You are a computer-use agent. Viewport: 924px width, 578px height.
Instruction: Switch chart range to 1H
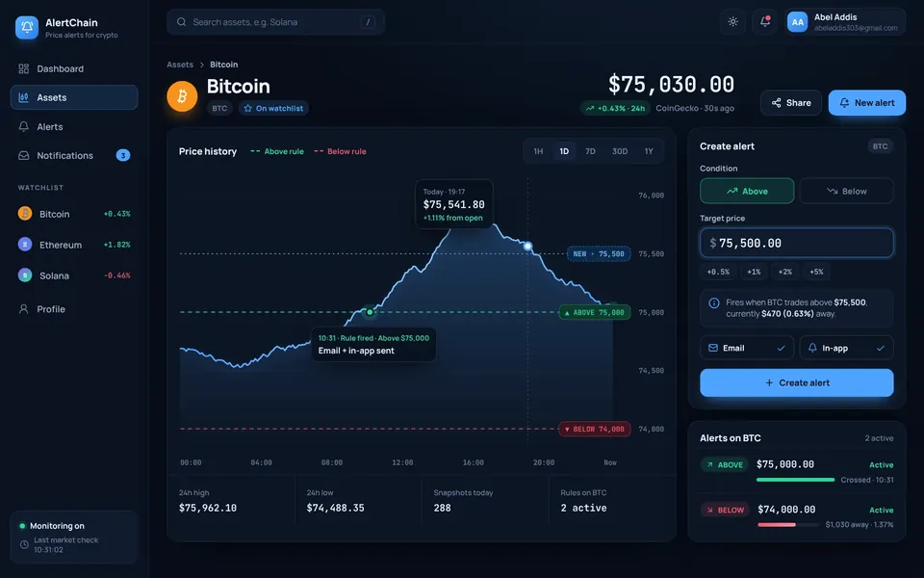(x=538, y=151)
